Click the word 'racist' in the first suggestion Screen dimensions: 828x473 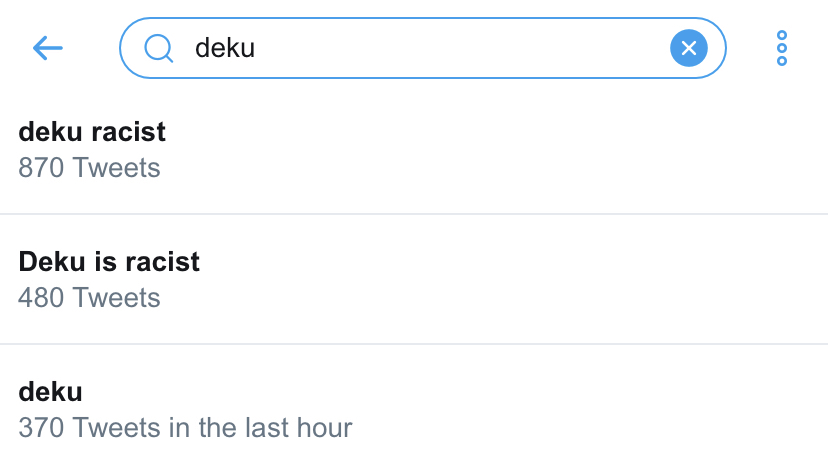tap(128, 131)
